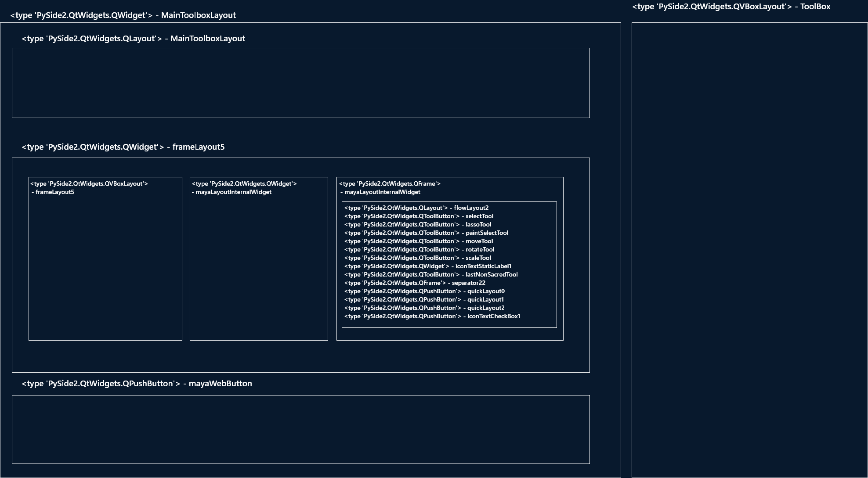Select the quickLayout2 QPushButton line
868x478 pixels.
(x=424, y=308)
